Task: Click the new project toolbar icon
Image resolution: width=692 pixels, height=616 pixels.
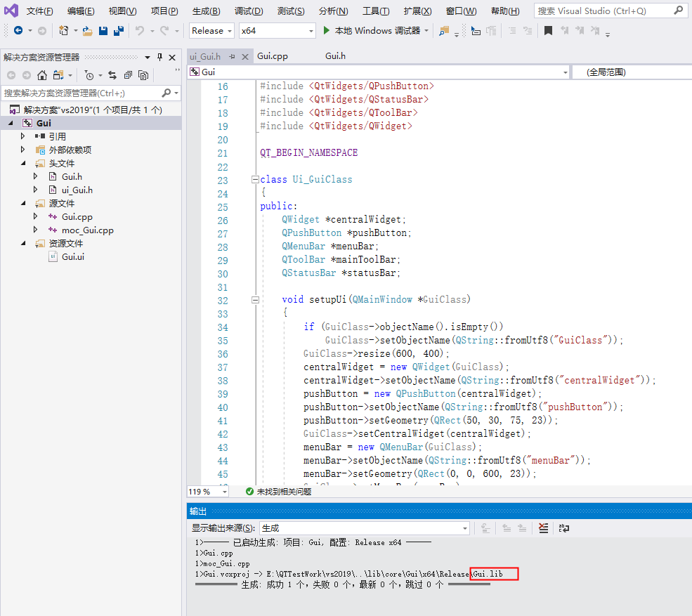Action: (x=64, y=30)
